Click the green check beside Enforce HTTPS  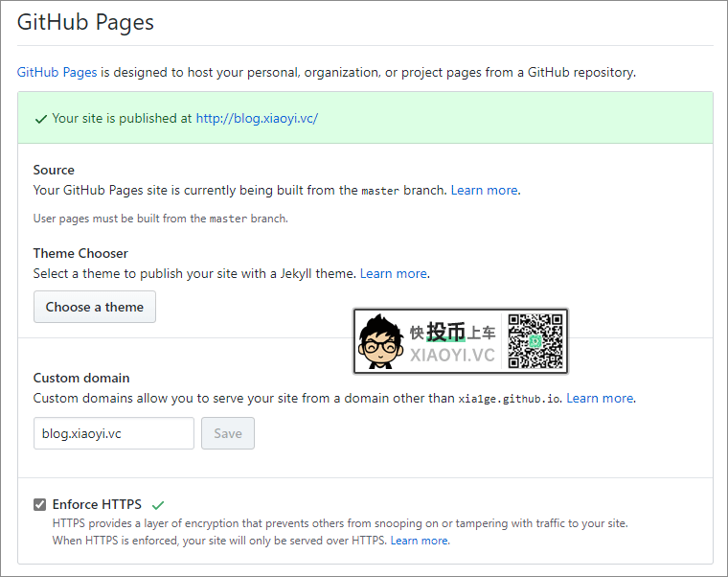pyautogui.click(x=158, y=504)
